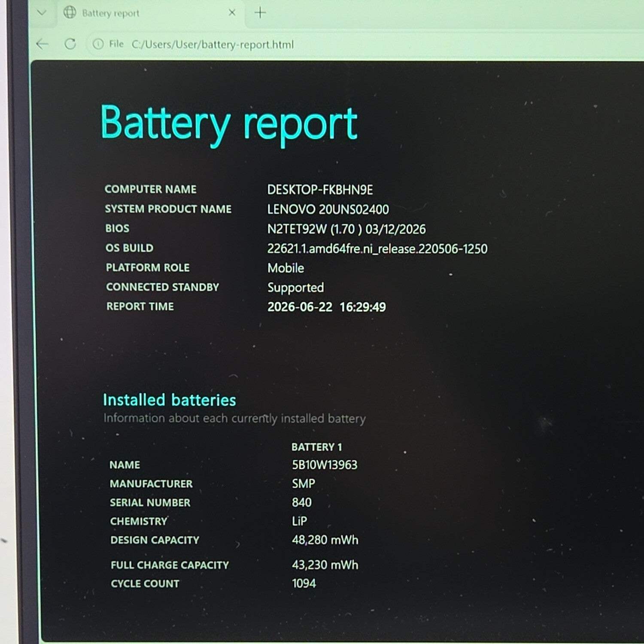Click battery name 5B10W13963
The width and height of the screenshot is (644, 644).
(x=325, y=465)
